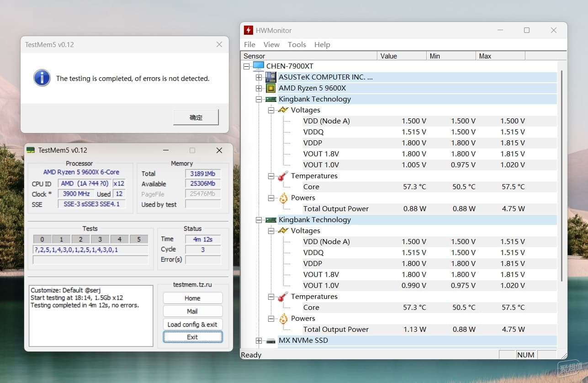Viewport: 588px width, 383px height.
Task: Collapse the first Voltages group
Action: 271,110
